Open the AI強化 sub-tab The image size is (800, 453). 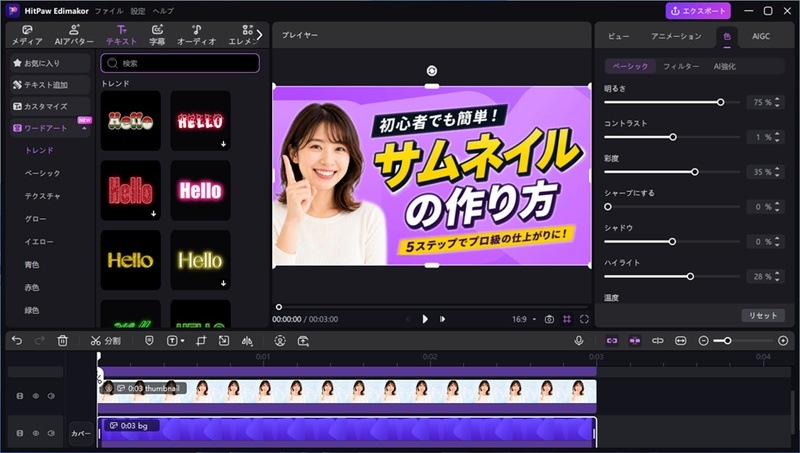point(724,66)
